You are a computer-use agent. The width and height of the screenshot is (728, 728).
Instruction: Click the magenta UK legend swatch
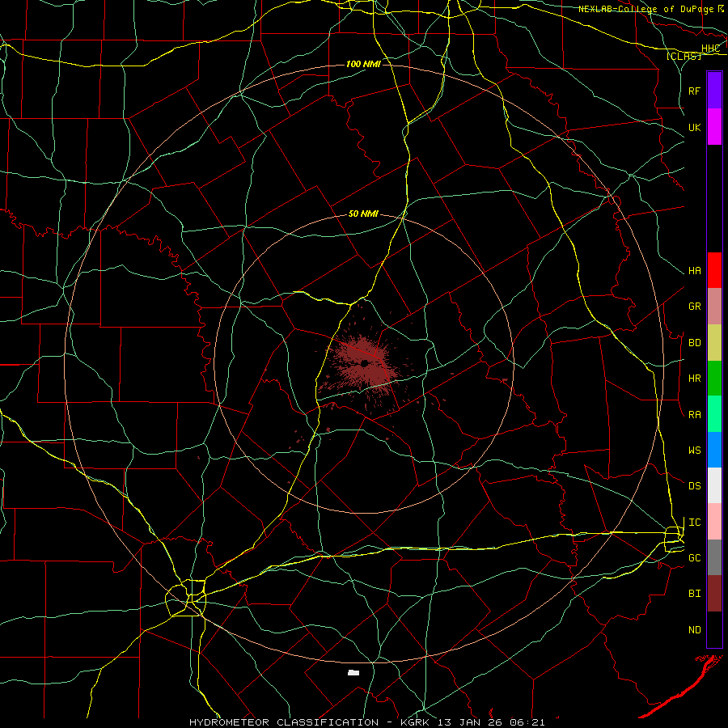point(714,127)
